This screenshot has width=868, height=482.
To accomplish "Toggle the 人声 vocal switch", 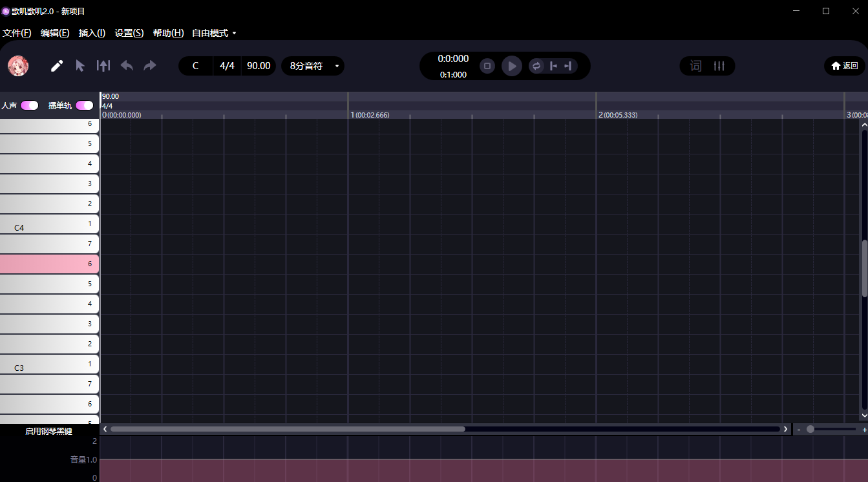I will [x=30, y=105].
